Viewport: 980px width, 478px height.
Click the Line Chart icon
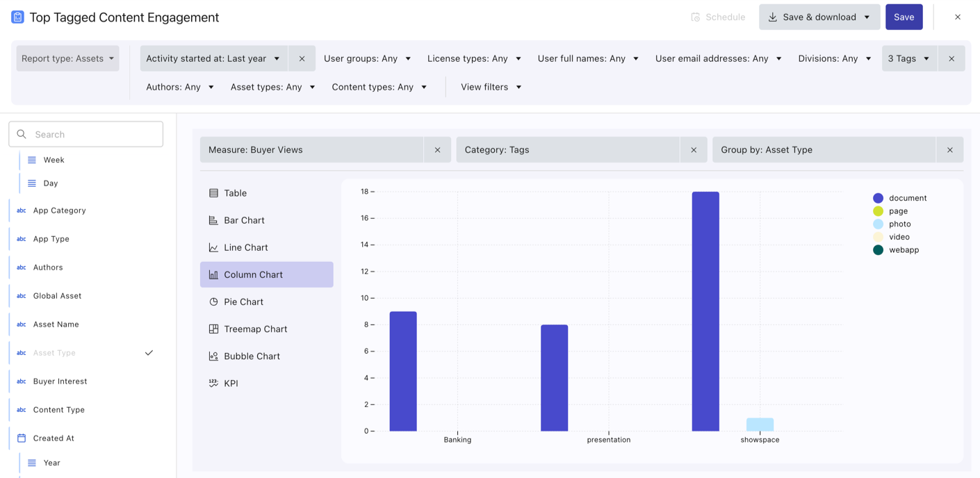(213, 247)
